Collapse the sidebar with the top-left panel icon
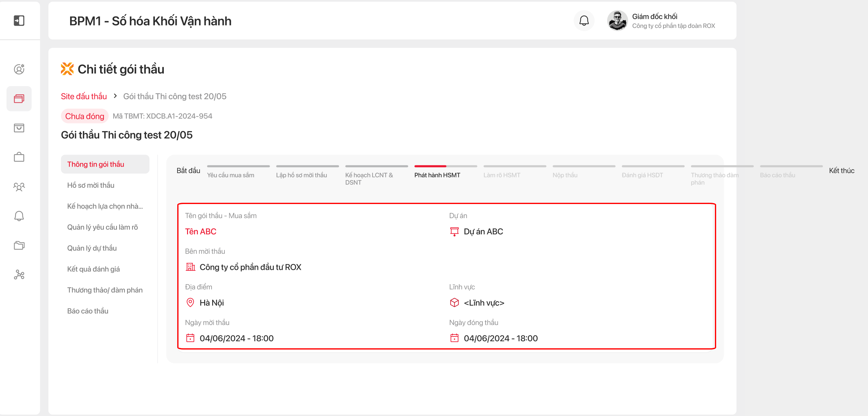868x416 pixels. pyautogui.click(x=19, y=21)
